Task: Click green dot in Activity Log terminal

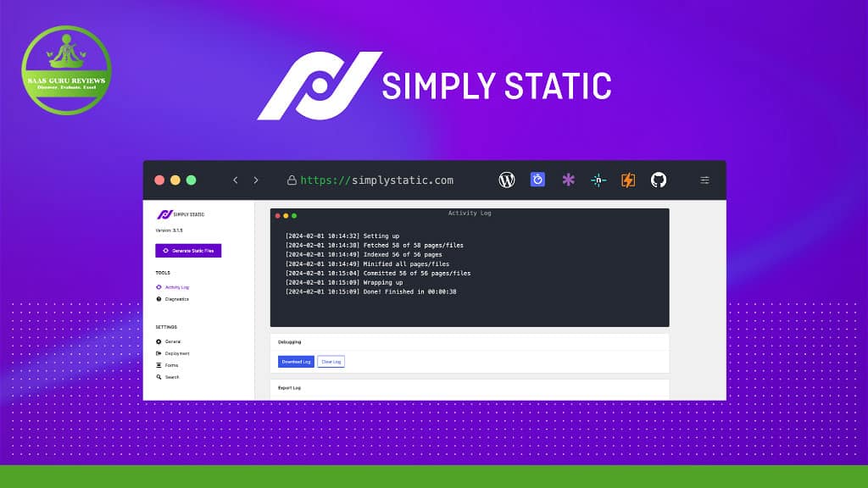Action: [x=294, y=216]
